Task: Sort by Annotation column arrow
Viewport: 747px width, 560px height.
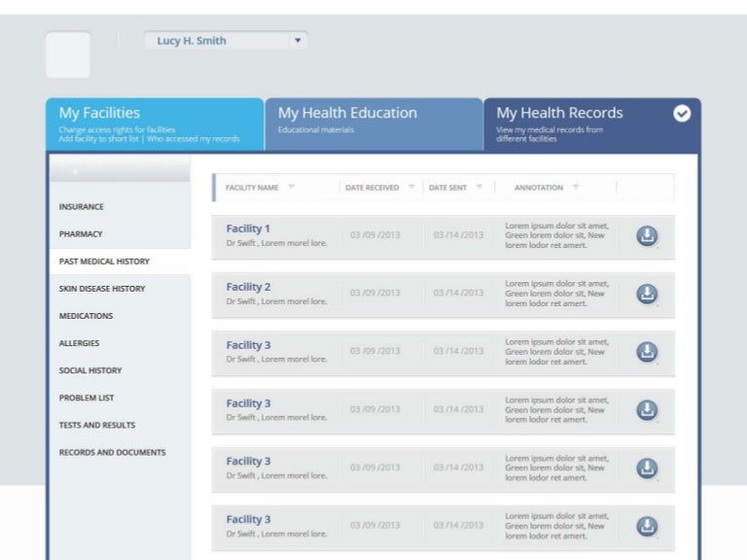Action: 576,187
